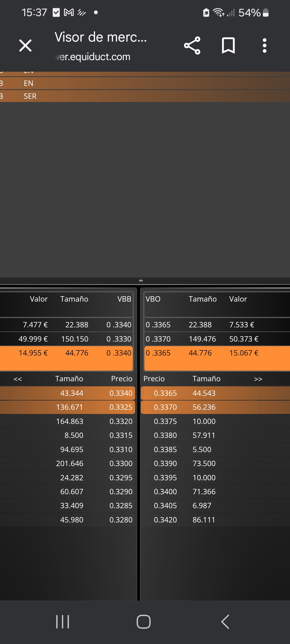Tap the VBO column header
Image resolution: width=290 pixels, height=644 pixels.
click(153, 299)
